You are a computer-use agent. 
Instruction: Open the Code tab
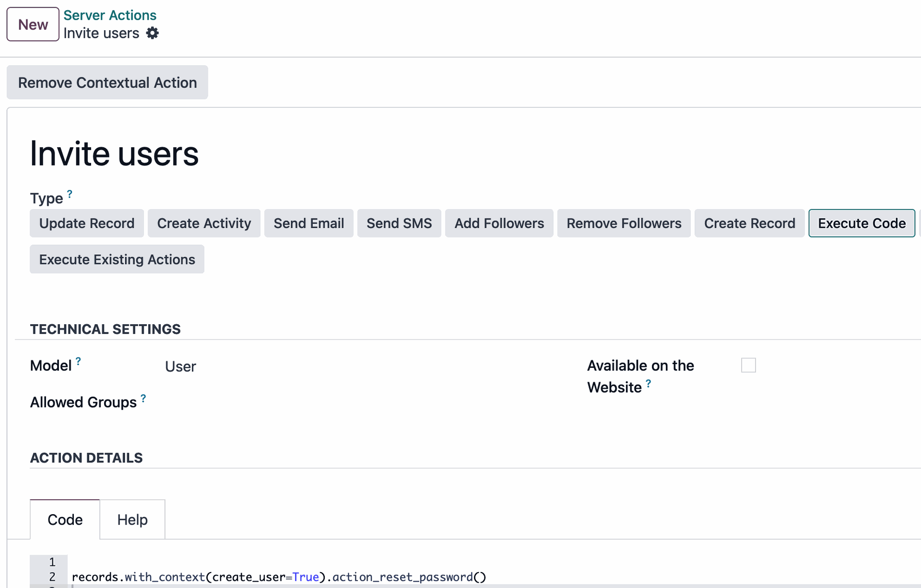[65, 519]
